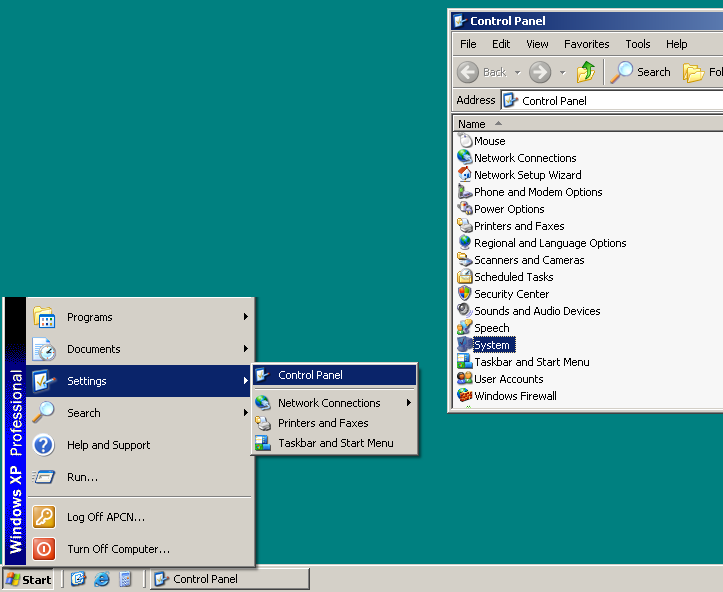Open the User Accounts item

tap(508, 379)
